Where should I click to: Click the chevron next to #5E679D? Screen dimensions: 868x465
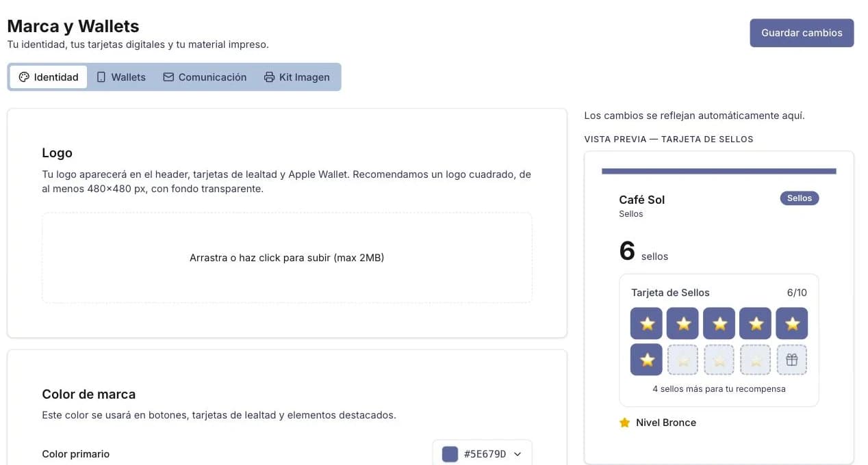518,454
